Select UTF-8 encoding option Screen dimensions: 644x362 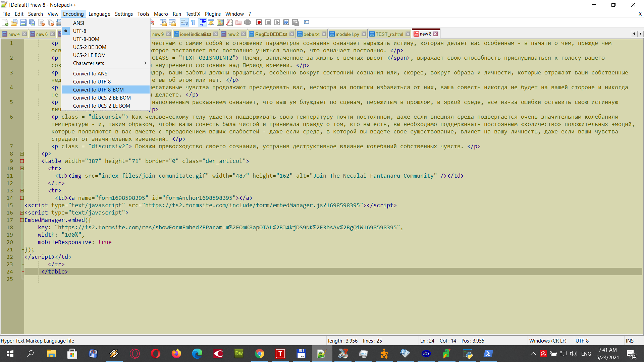pyautogui.click(x=106, y=31)
